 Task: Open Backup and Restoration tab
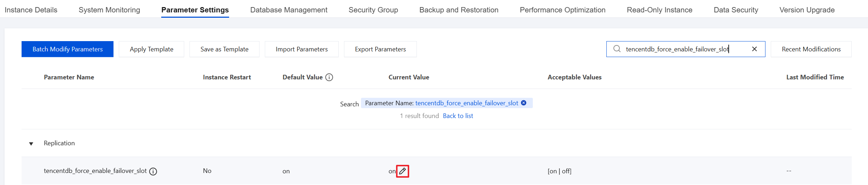[459, 10]
